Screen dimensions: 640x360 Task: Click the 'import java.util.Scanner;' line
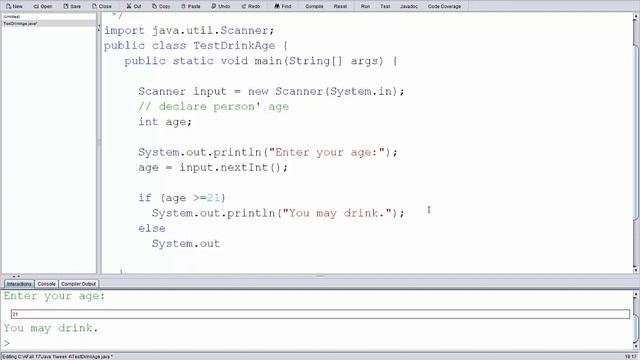click(x=189, y=31)
